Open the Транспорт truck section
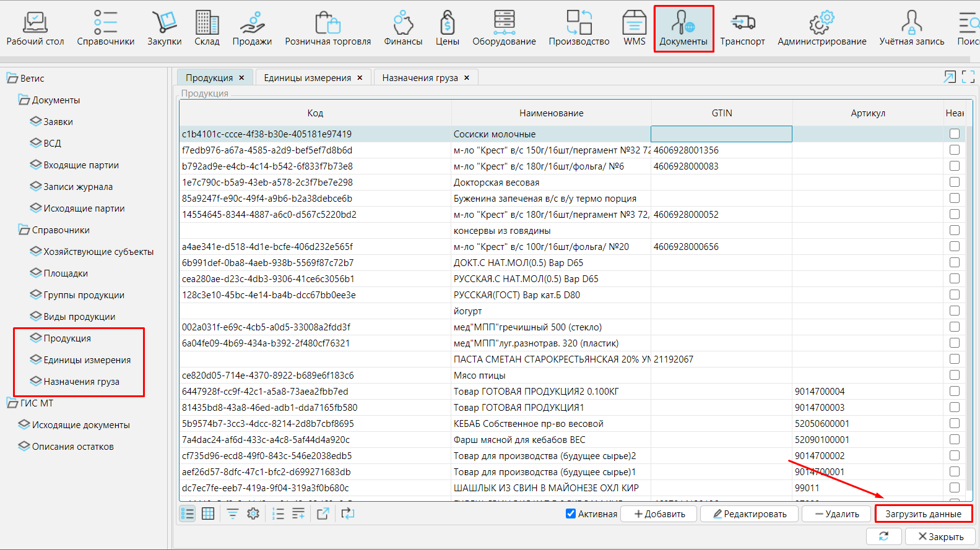The width and height of the screenshot is (980, 550). (742, 28)
